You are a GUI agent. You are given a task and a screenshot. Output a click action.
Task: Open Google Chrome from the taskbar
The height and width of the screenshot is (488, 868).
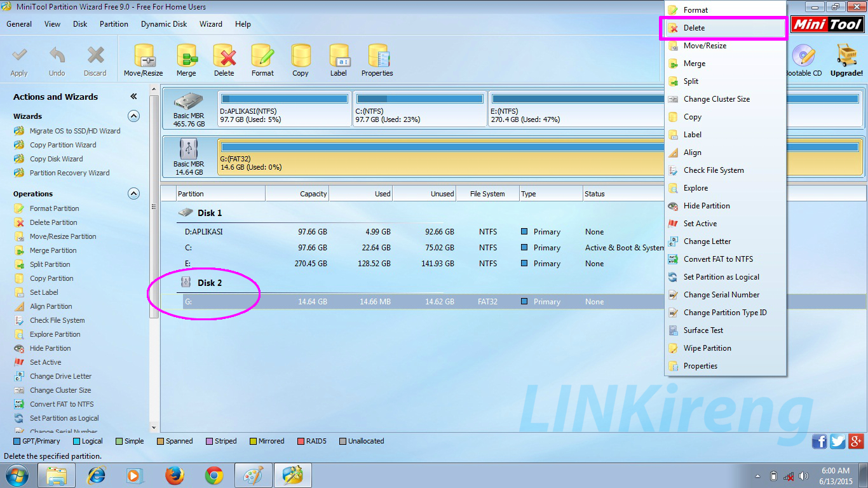coord(214,475)
